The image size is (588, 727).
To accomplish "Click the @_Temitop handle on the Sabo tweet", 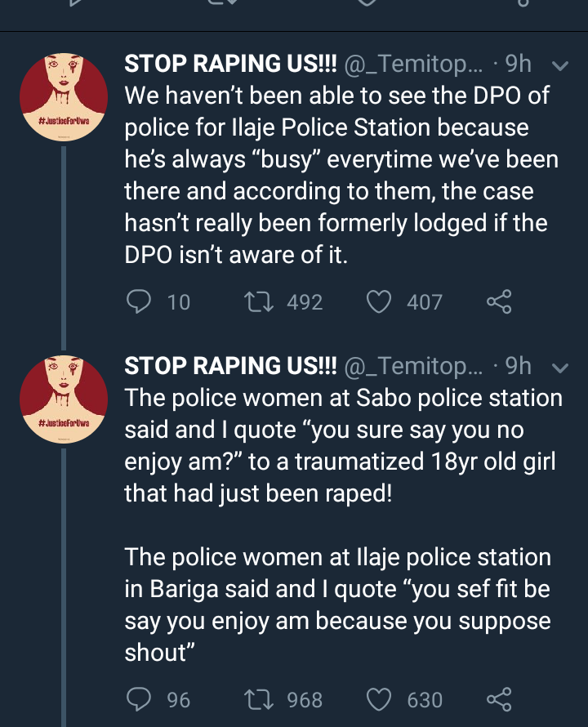I will [416, 368].
